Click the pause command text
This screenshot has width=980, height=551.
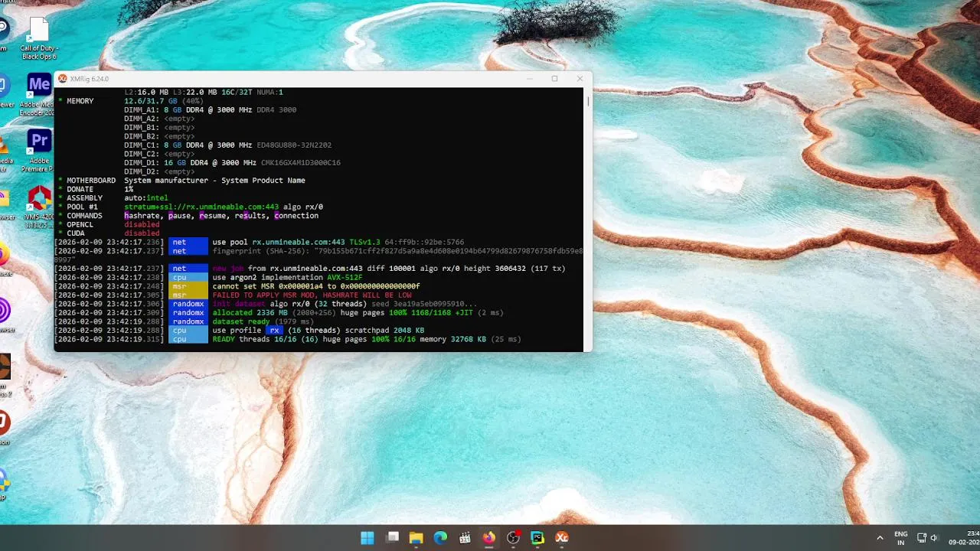point(181,216)
